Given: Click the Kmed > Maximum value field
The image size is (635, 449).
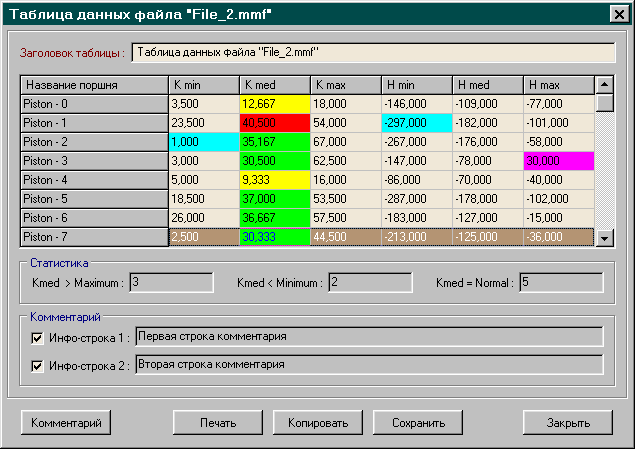Looking at the screenshot, I should coord(171,283).
